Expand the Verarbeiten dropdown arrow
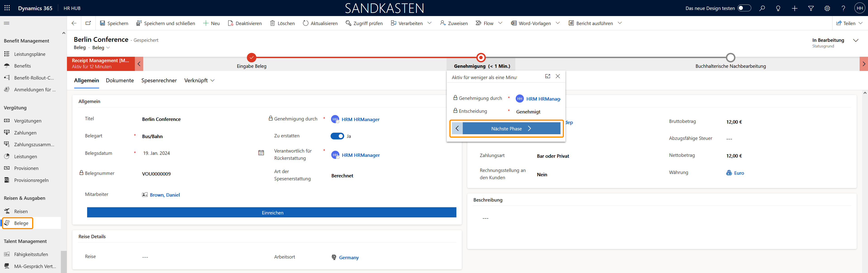Viewport: 868px width, 273px height. 430,23
